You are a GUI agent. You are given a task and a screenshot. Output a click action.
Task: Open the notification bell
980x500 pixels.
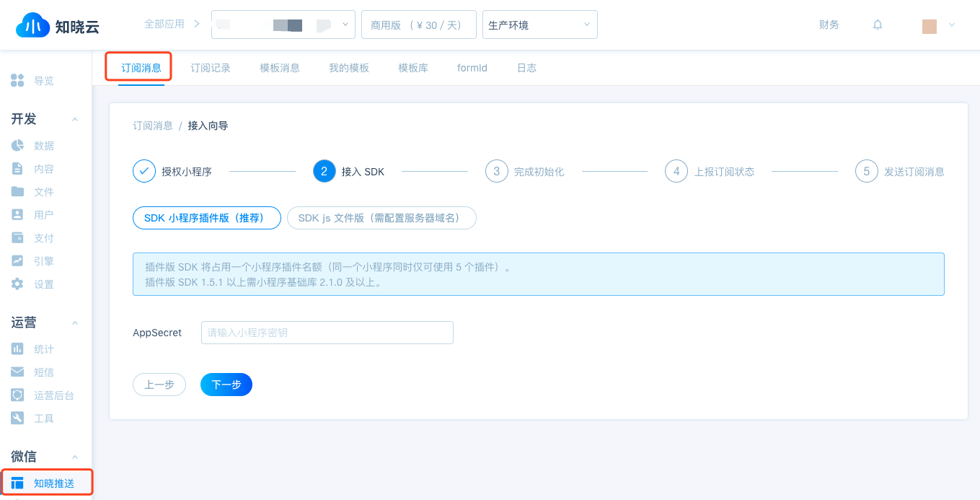click(878, 25)
